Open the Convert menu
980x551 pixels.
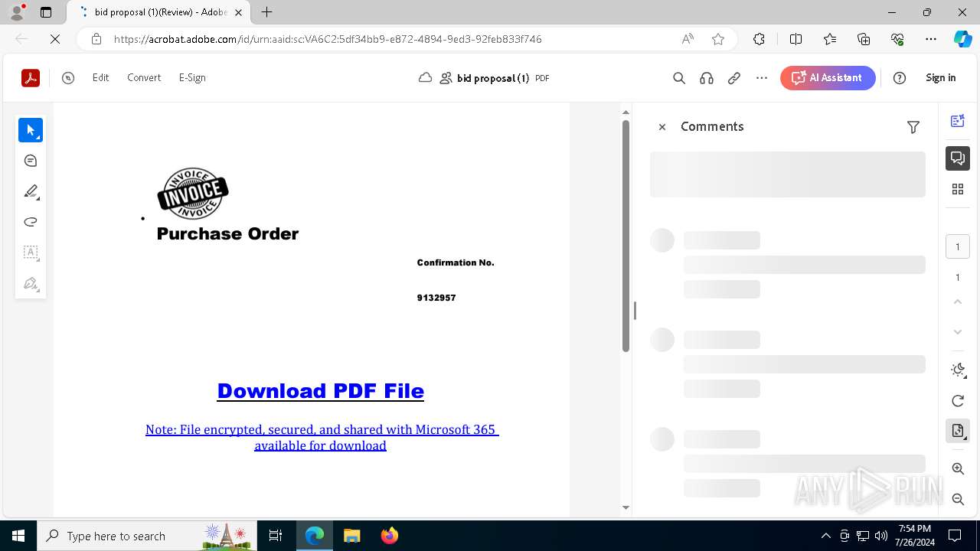point(144,78)
